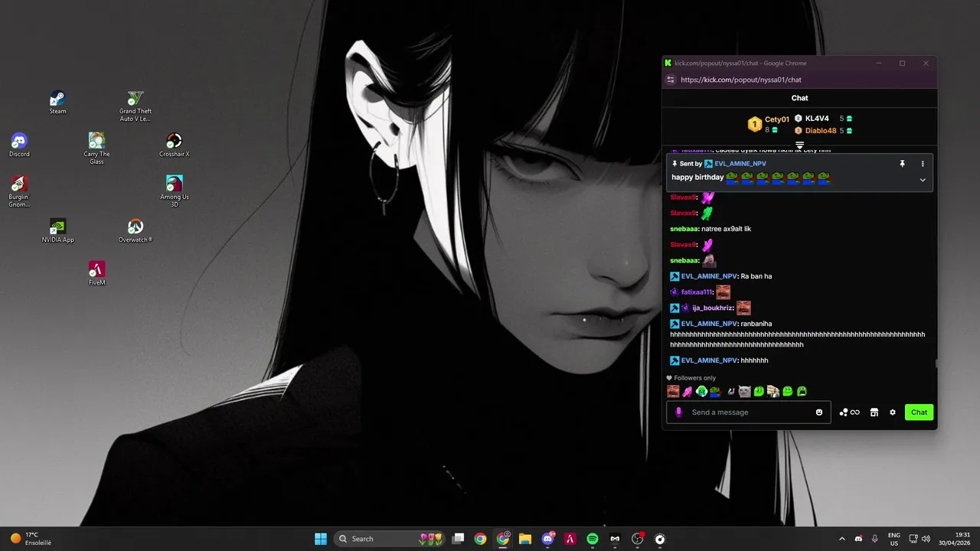Open Discord from the taskbar
The image size is (980, 551).
pos(548,539)
